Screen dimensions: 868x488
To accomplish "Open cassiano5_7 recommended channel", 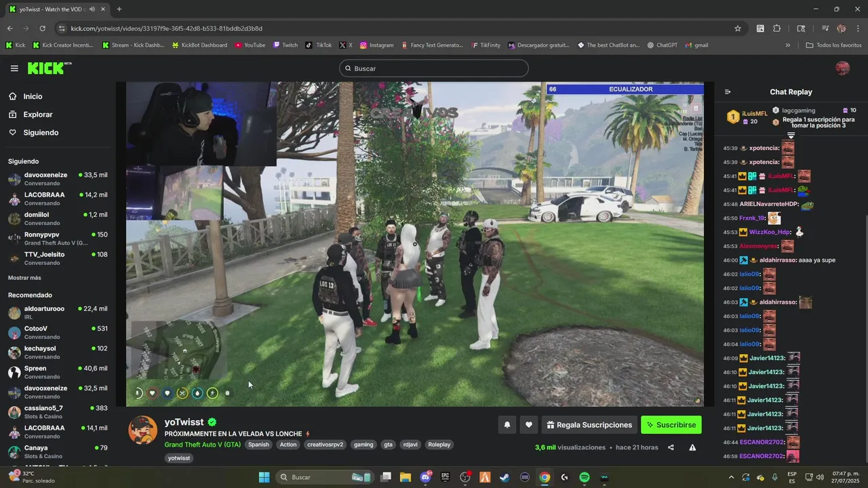I will click(x=57, y=412).
